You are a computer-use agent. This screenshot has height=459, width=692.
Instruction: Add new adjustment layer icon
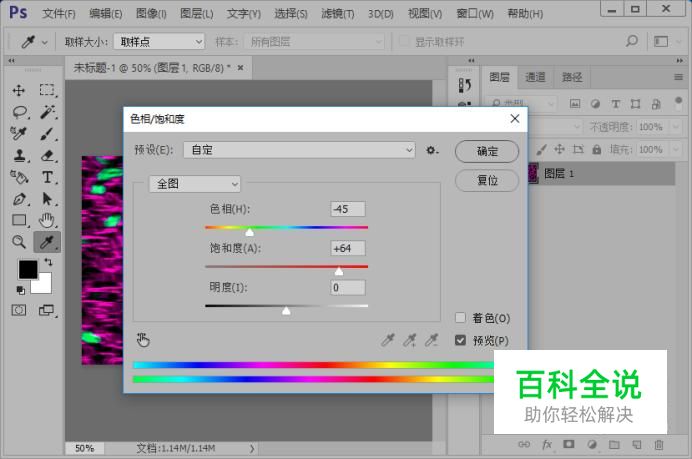click(591, 444)
